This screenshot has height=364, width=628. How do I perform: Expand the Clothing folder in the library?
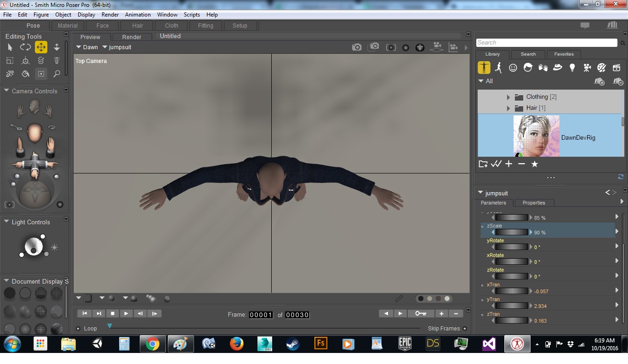point(508,97)
